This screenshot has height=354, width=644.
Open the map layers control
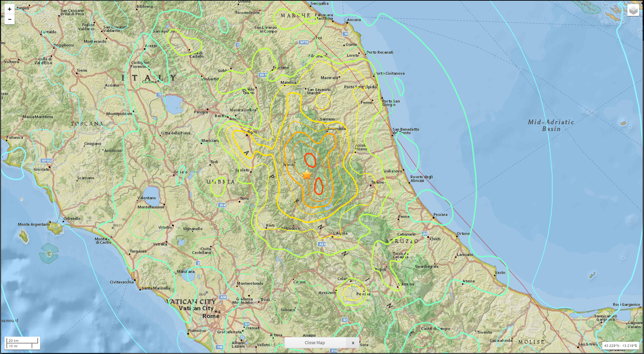[x=633, y=11]
